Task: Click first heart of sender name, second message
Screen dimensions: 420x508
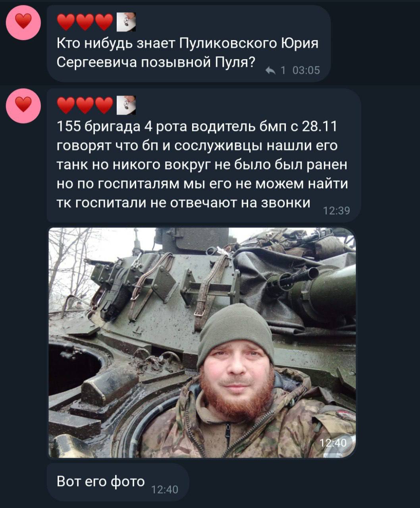Action: [x=66, y=105]
